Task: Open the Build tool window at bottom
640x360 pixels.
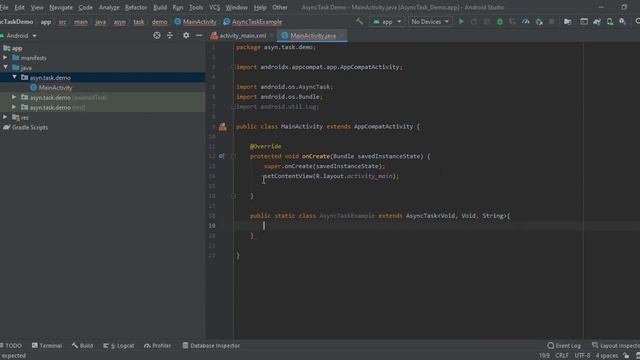Action: pos(82,346)
